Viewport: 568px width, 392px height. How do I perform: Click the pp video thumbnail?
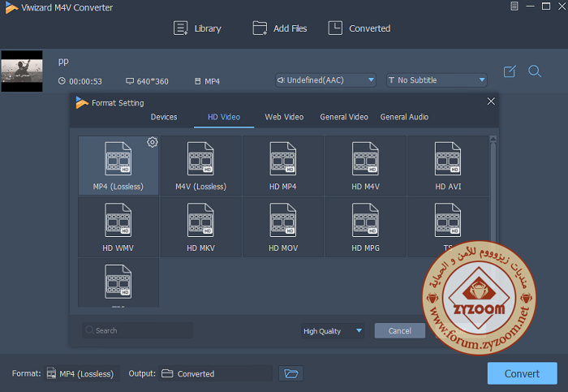click(22, 71)
